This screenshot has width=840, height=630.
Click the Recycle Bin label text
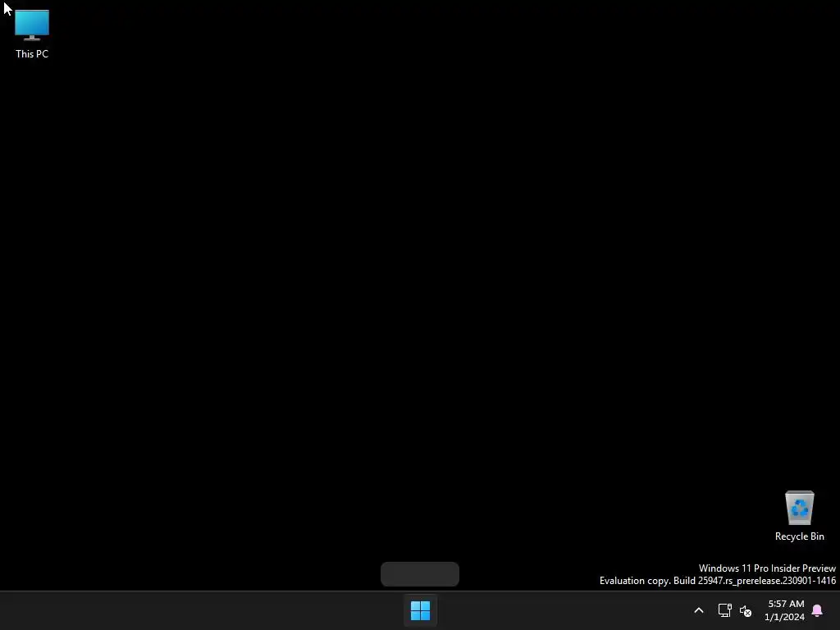point(799,536)
